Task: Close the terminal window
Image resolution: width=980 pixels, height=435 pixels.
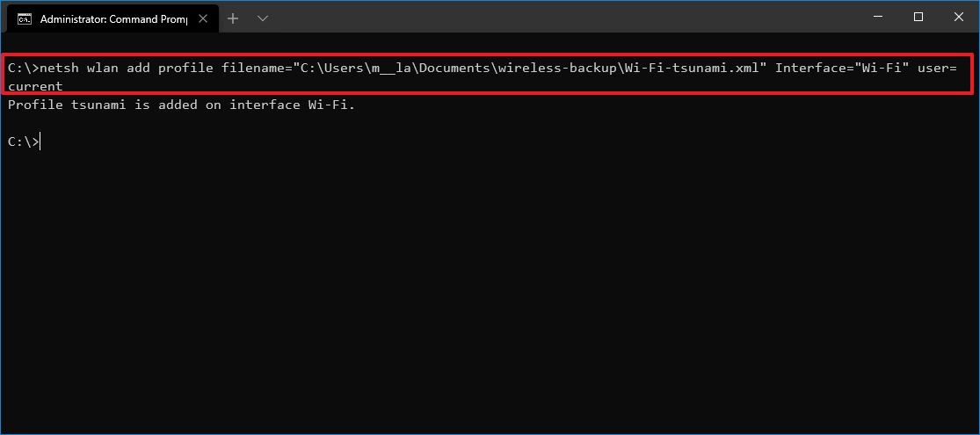Action: point(959,17)
